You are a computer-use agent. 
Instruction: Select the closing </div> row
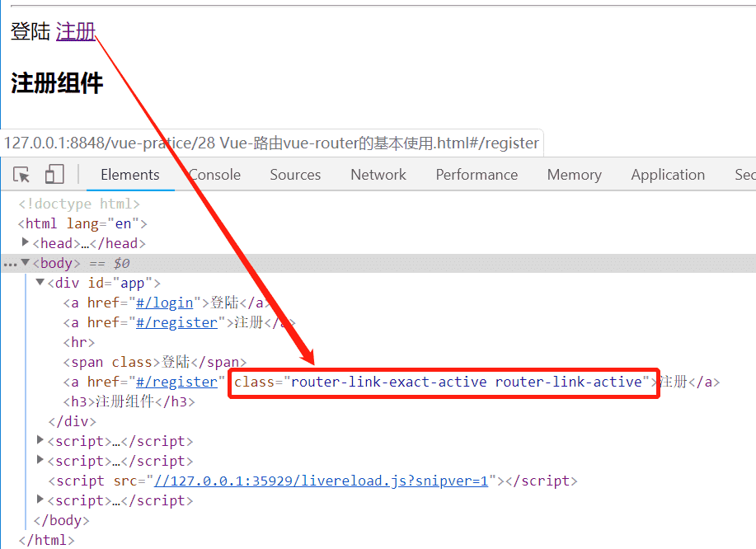point(73,421)
